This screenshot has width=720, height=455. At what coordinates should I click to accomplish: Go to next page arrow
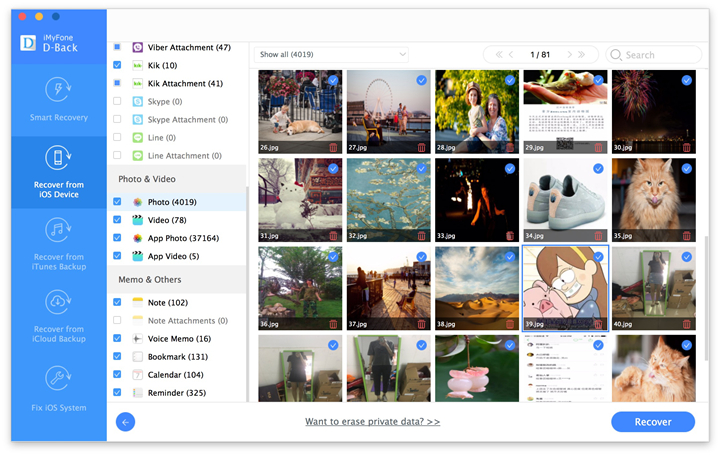(x=569, y=55)
